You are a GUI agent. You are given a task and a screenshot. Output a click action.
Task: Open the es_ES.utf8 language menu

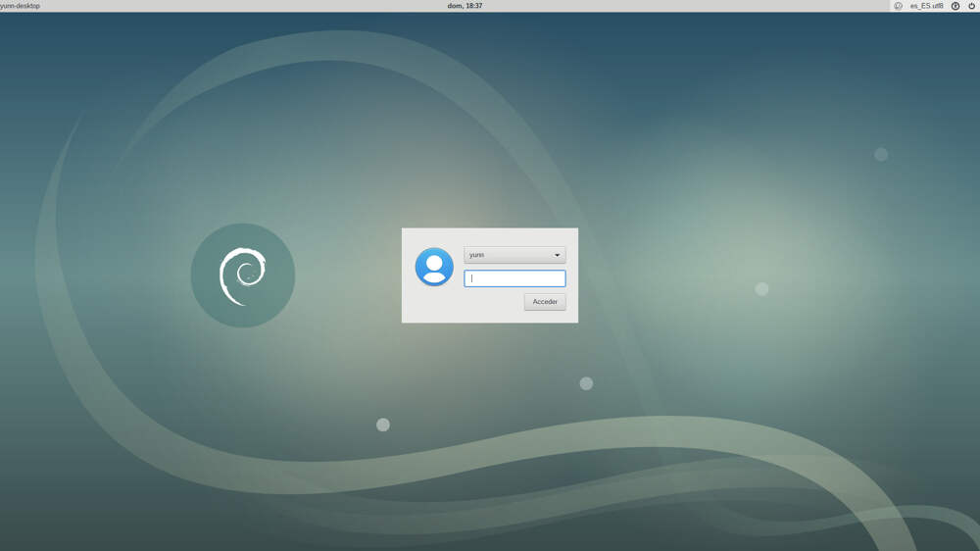click(x=926, y=6)
